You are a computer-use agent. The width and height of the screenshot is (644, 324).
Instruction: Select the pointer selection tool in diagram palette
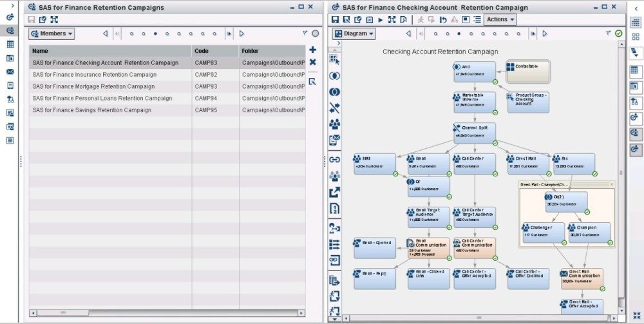[334, 59]
